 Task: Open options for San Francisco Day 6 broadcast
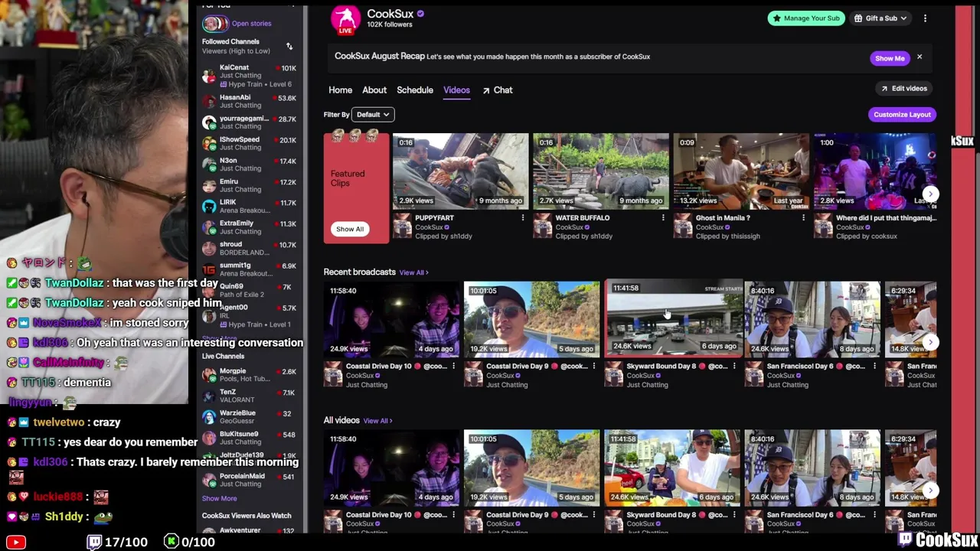coord(874,367)
